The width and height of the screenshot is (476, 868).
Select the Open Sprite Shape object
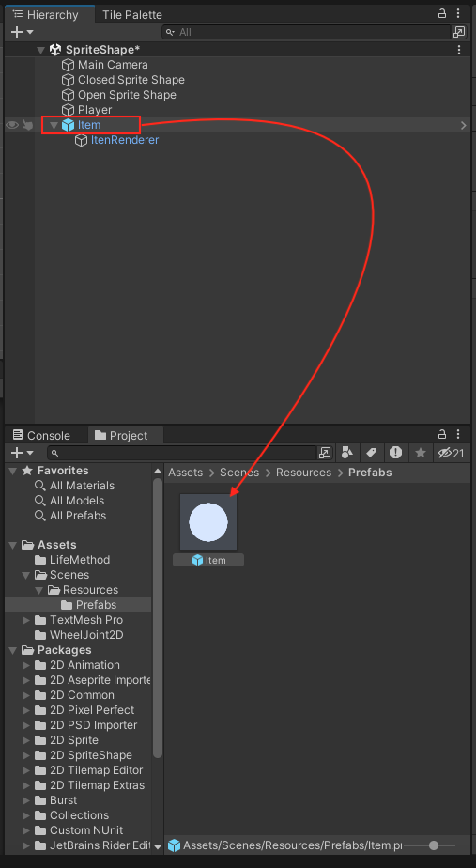[127, 95]
